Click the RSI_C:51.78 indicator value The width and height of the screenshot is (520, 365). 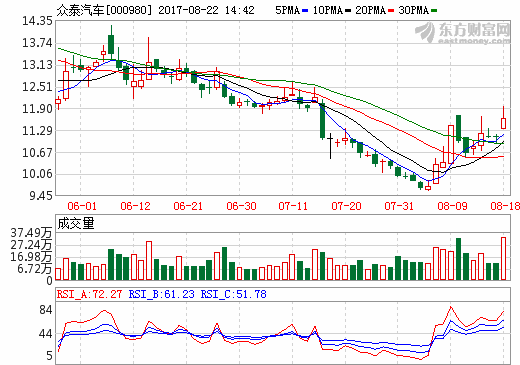(233, 294)
